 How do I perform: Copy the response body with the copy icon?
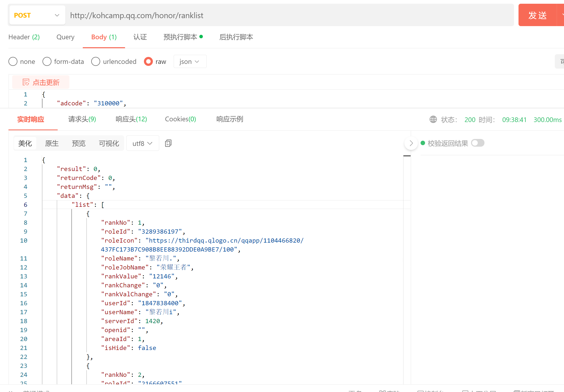[x=168, y=143]
